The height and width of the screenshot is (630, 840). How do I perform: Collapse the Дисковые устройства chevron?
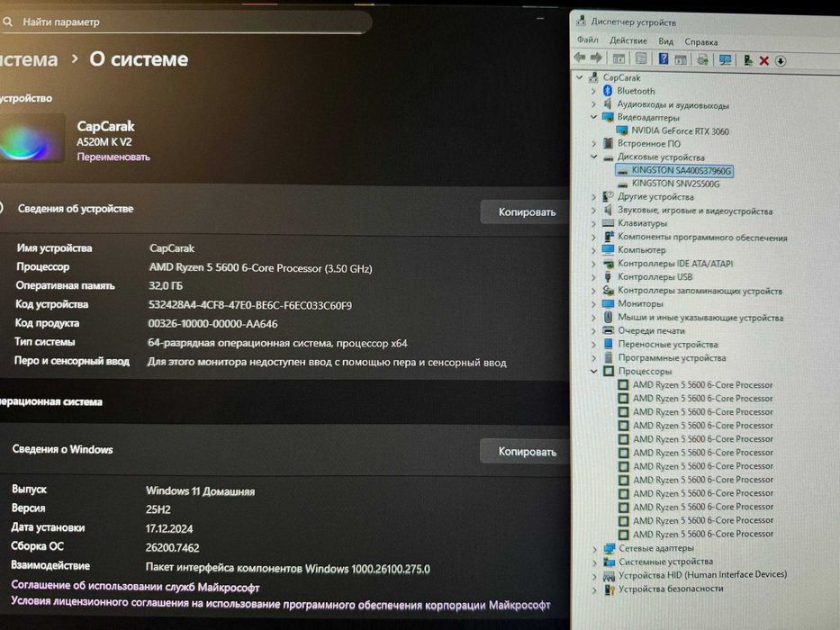[x=593, y=157]
